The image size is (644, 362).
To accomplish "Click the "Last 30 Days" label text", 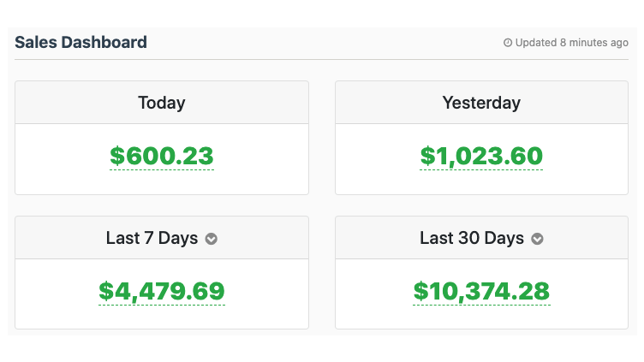I will click(472, 238).
